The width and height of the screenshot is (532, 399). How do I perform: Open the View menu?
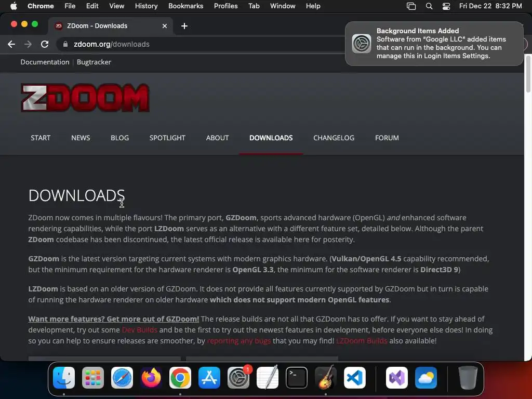coord(116,6)
